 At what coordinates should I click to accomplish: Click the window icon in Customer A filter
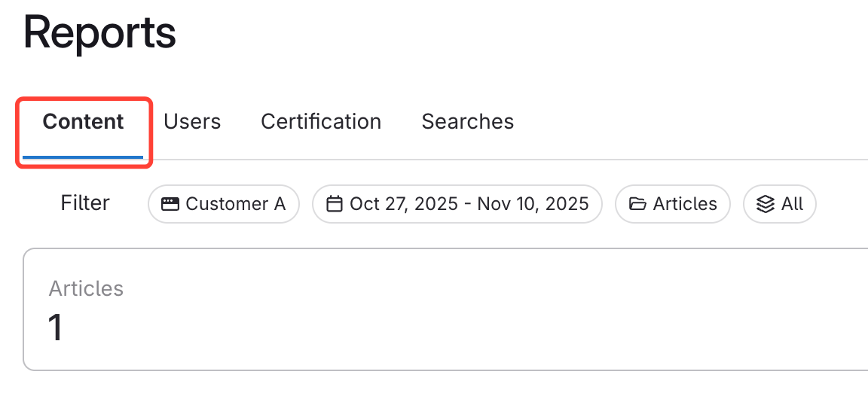pos(170,204)
